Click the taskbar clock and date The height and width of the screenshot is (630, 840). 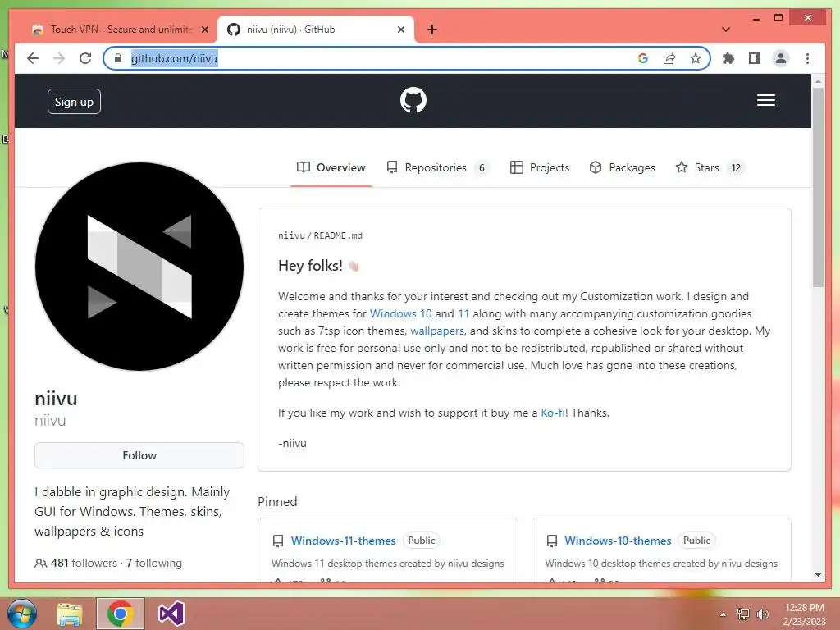coord(804,614)
